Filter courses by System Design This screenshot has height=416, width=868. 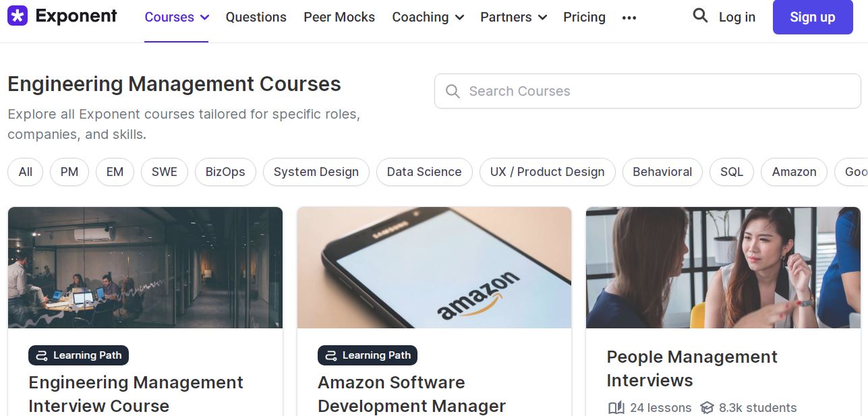tap(316, 172)
